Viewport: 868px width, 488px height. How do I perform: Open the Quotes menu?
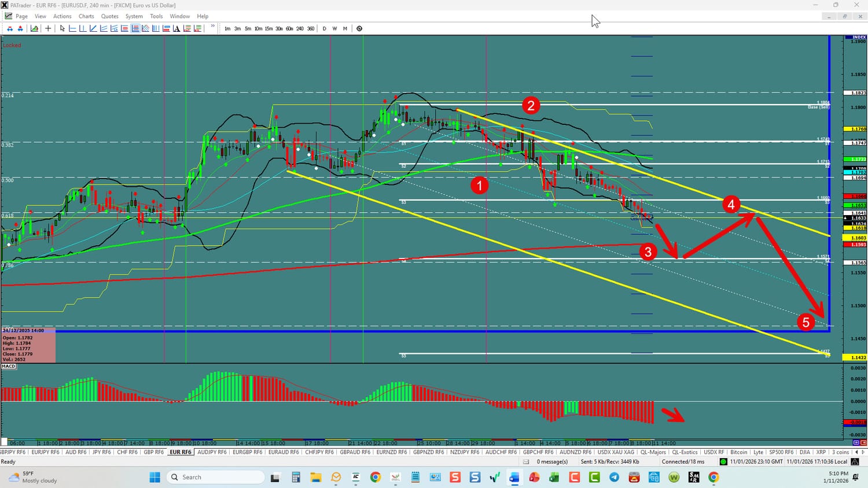point(109,16)
